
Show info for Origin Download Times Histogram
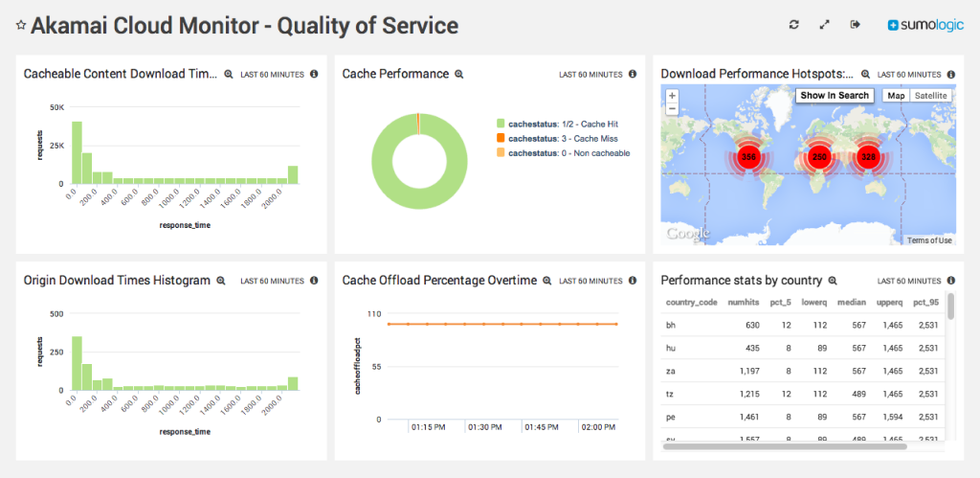314,281
